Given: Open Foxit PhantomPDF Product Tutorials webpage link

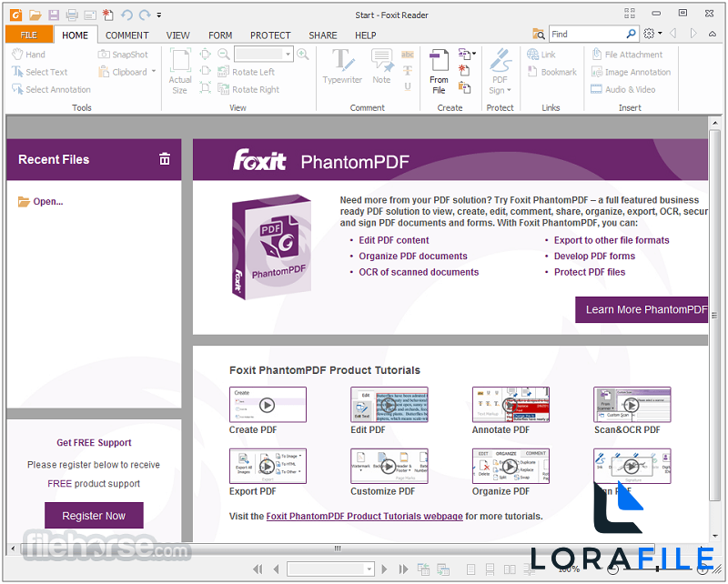Looking at the screenshot, I should pyautogui.click(x=365, y=516).
